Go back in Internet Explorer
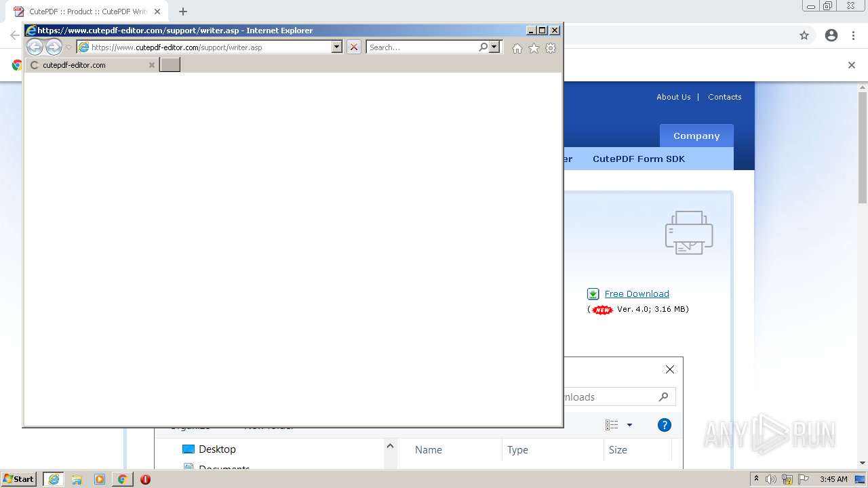Viewport: 868px width, 488px height. (35, 47)
